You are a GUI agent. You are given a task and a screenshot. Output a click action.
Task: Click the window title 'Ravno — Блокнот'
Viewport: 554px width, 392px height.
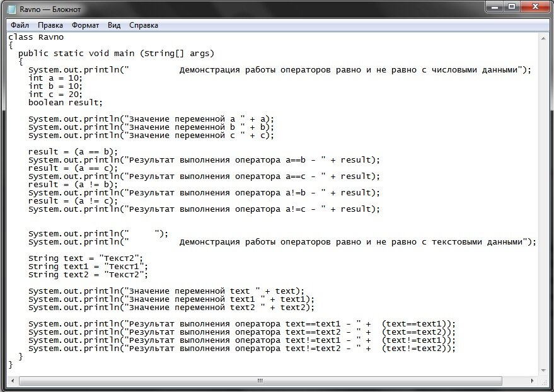coord(50,9)
